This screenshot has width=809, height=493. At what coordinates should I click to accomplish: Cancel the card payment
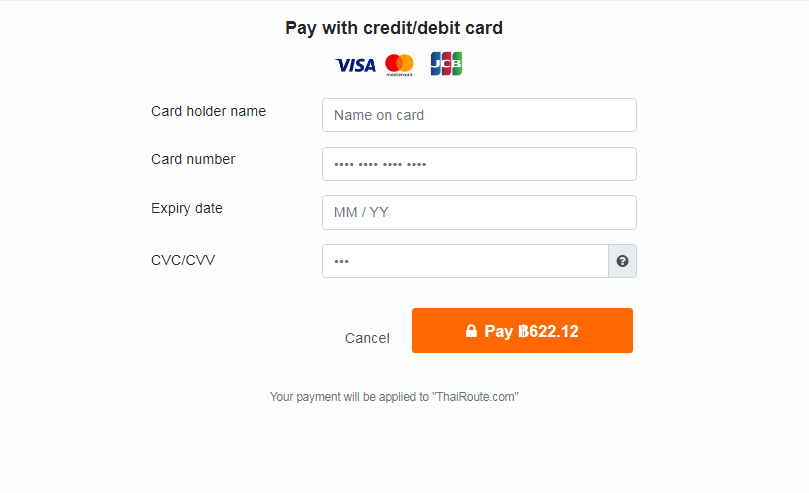click(x=367, y=338)
